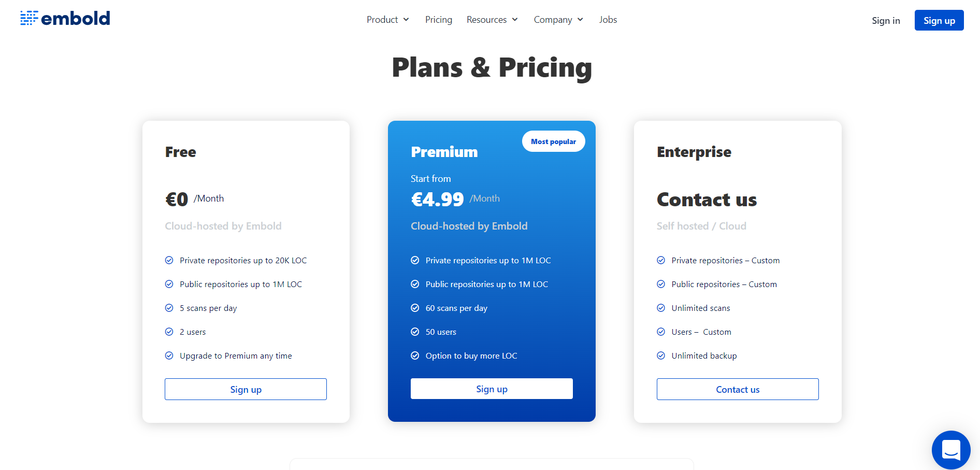Click the 'Most popular' badge

click(x=553, y=141)
